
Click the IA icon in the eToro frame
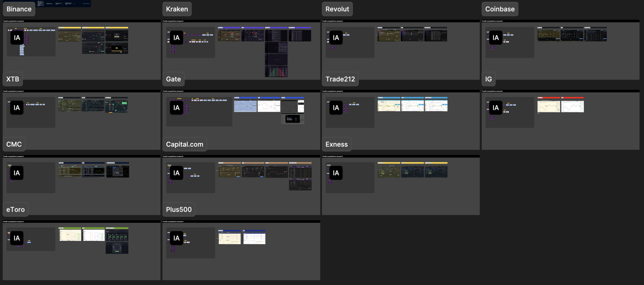coord(17,238)
